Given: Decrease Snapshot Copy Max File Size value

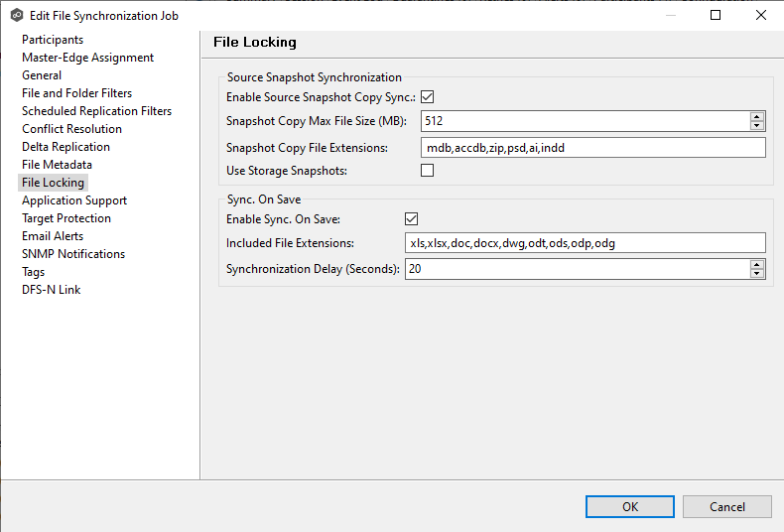Looking at the screenshot, I should [x=757, y=126].
